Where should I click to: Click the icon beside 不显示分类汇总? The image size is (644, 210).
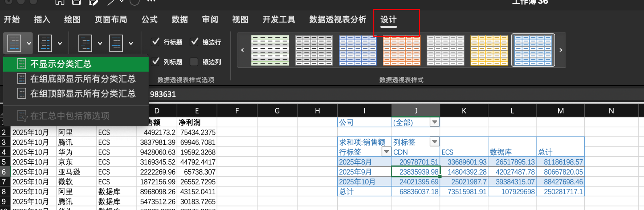(22, 64)
